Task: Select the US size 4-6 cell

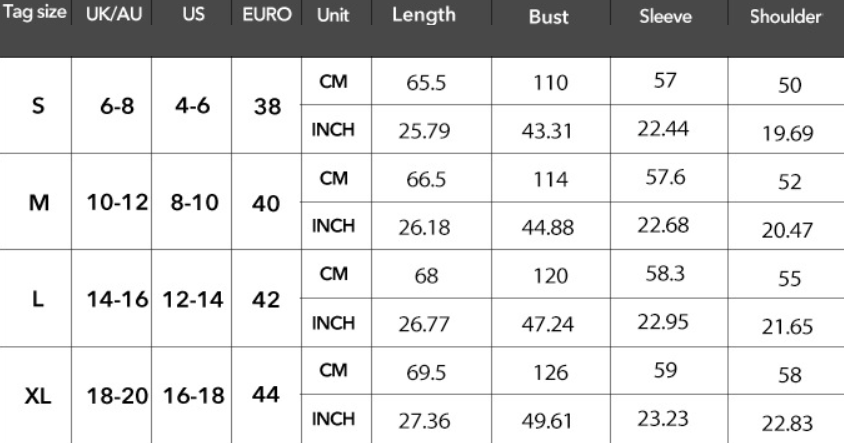Action: click(x=191, y=107)
